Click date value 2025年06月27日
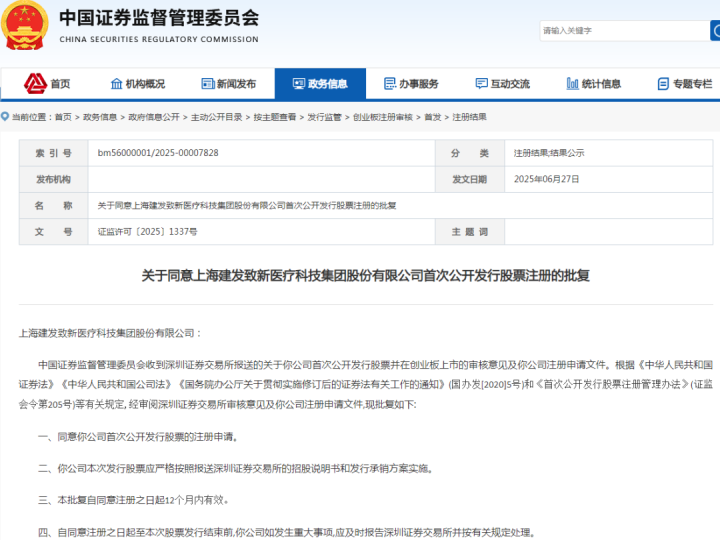The image size is (720, 540). (x=546, y=179)
